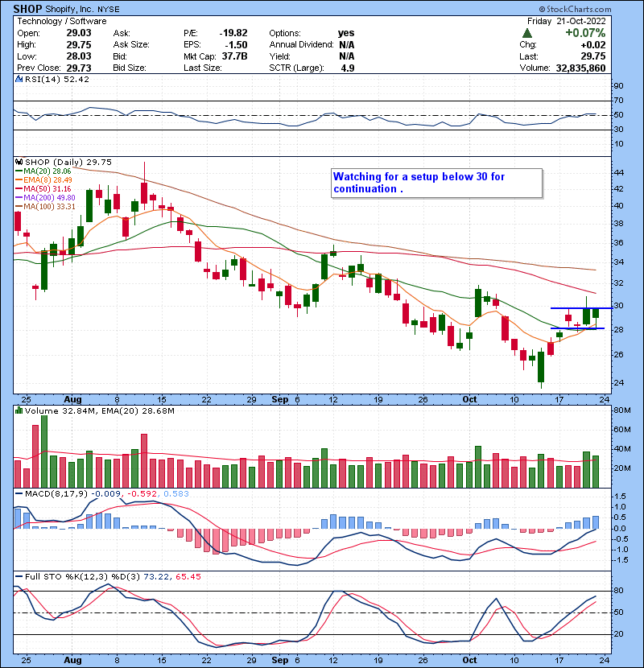Click the Sep label on price chart axis
Image resolution: width=644 pixels, height=668 pixels.
point(279,399)
